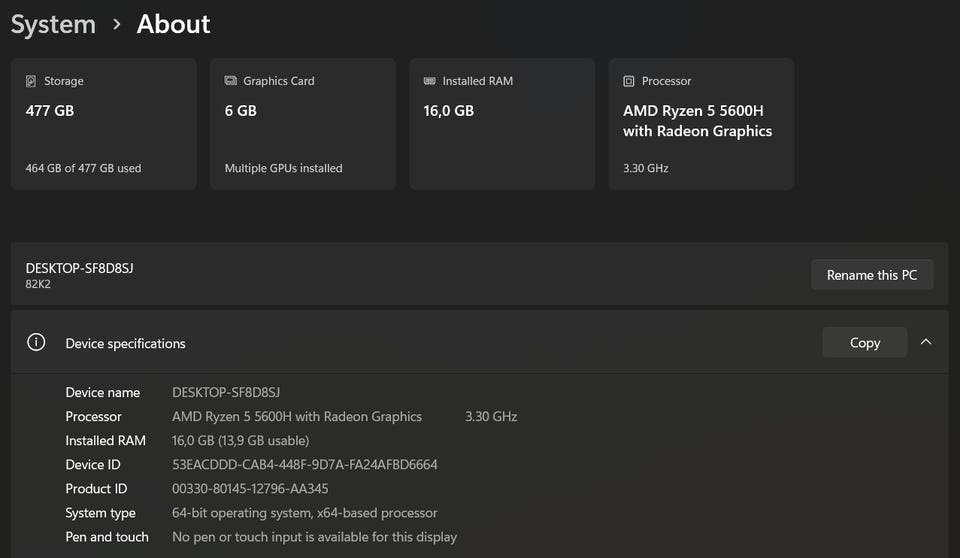Go back to System breadcrumb

pyautogui.click(x=53, y=24)
